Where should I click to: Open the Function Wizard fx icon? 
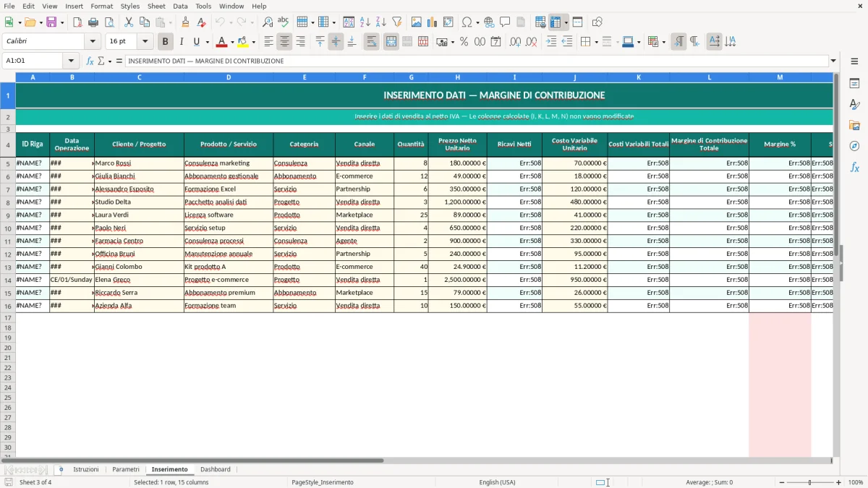click(x=90, y=61)
